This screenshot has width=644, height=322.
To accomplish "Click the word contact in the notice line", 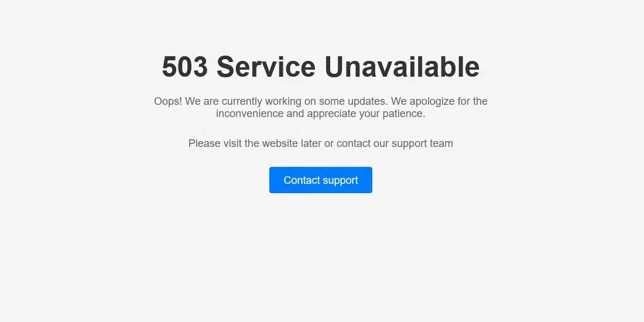I will coord(354,143).
